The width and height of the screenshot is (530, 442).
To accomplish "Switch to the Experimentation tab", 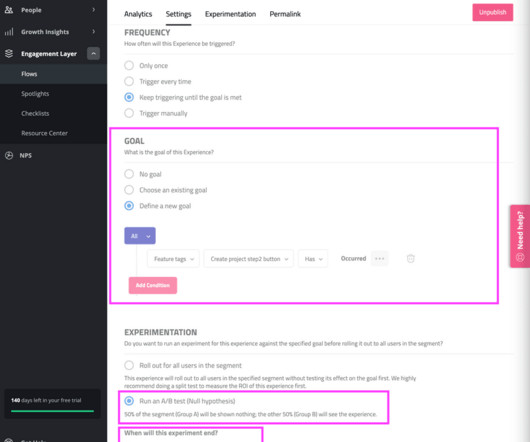I will (x=230, y=14).
